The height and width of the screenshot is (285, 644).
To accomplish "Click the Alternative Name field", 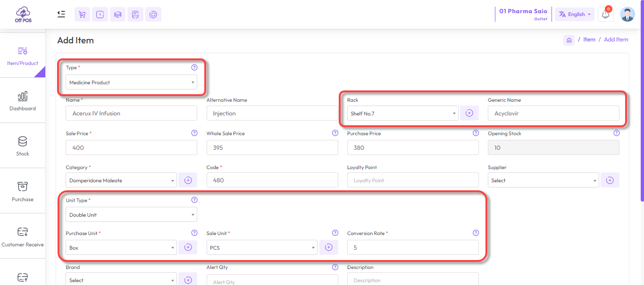I will [x=272, y=113].
